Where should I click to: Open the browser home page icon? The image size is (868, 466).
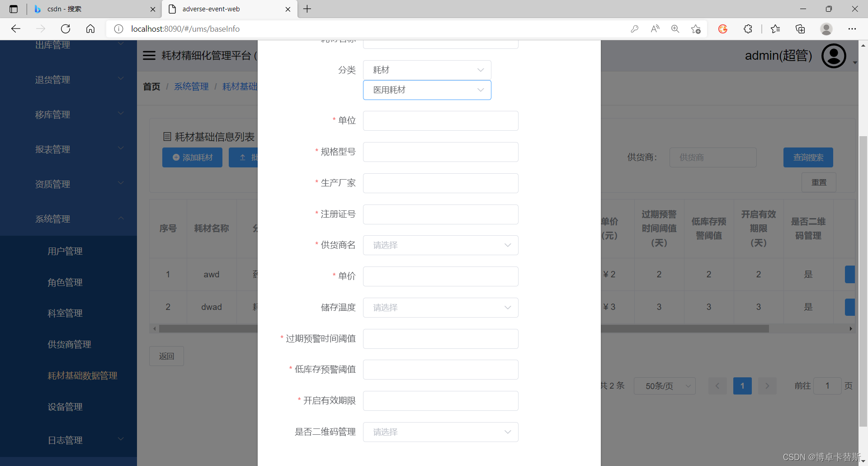90,29
